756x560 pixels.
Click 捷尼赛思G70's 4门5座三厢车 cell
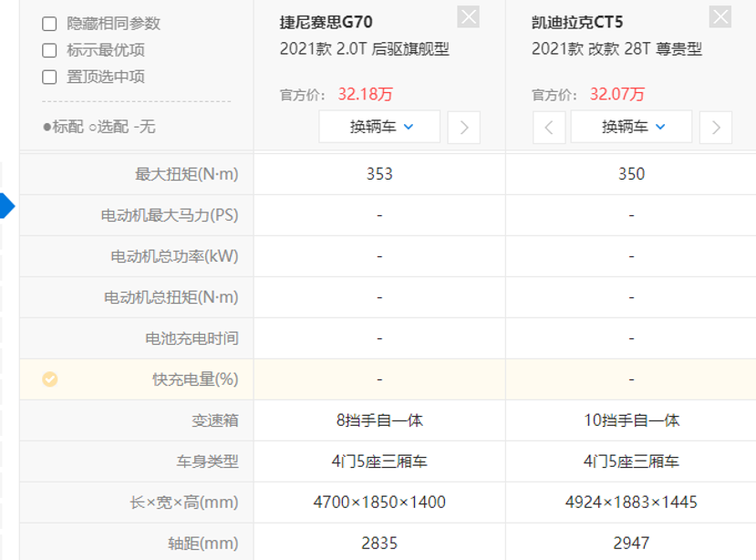pos(379,461)
